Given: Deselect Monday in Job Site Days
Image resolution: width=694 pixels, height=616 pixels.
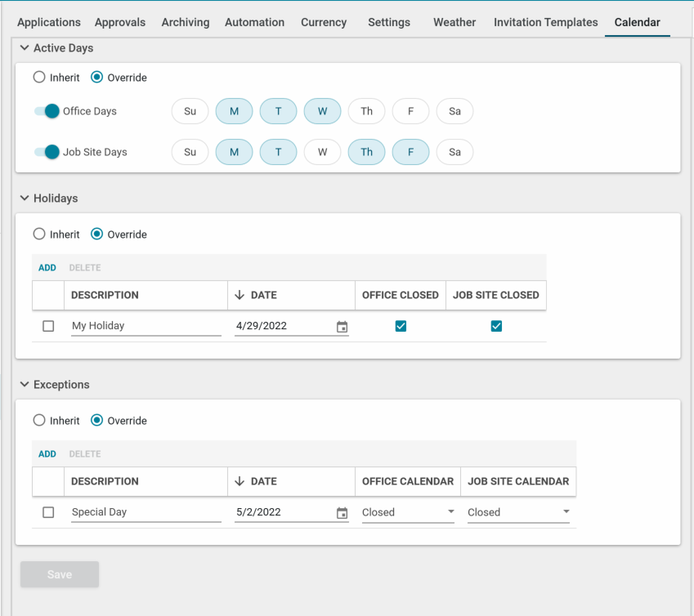Looking at the screenshot, I should click(x=234, y=152).
